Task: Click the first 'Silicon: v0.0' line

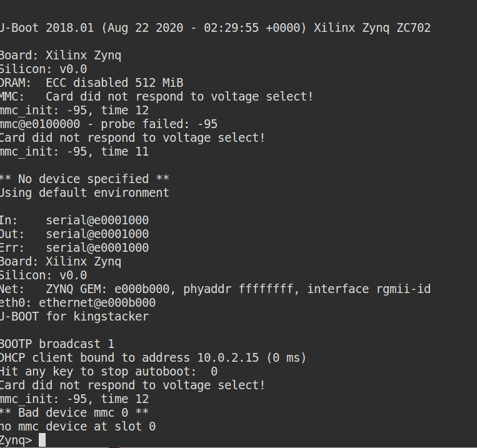Action: [44, 69]
